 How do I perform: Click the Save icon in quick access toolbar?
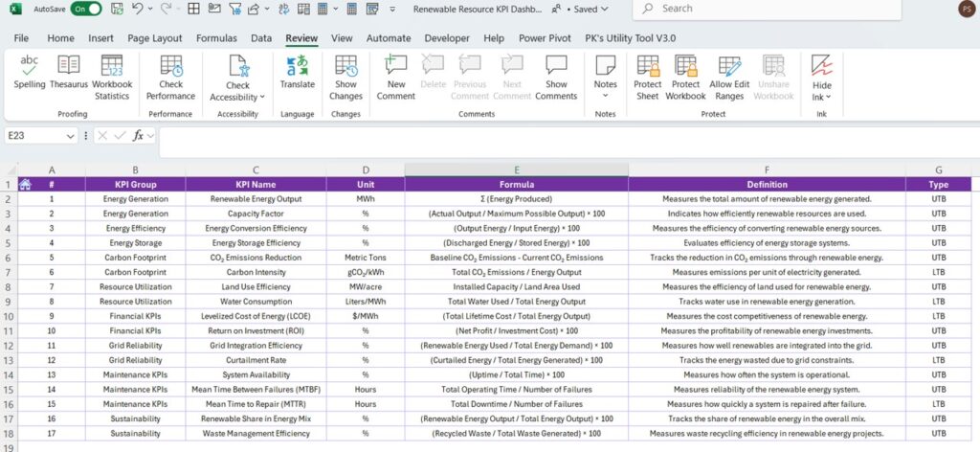click(117, 9)
